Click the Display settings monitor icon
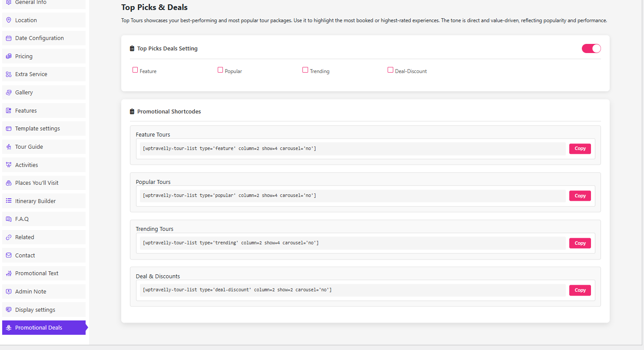This screenshot has width=644, height=350. (x=9, y=310)
